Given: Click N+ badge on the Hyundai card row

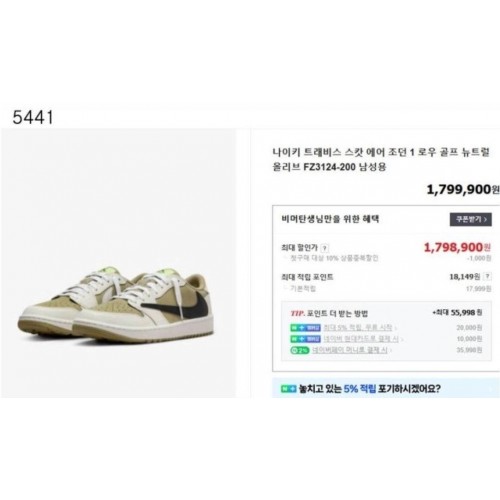Looking at the screenshot, I should (x=305, y=339).
